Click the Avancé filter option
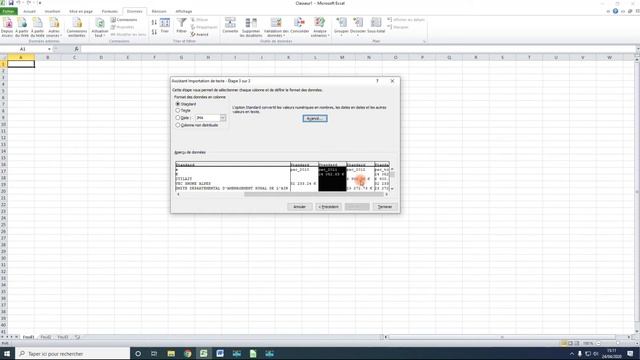The width and height of the screenshot is (640, 360). point(200,35)
